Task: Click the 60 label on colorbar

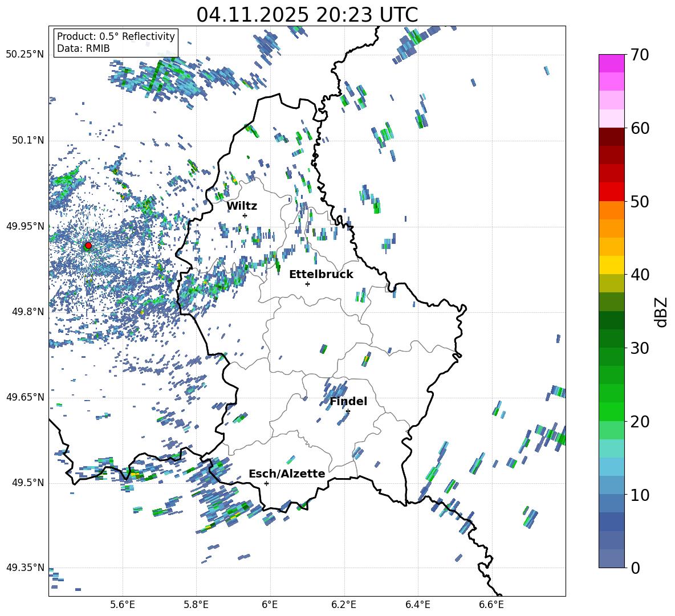Action: tap(640, 128)
